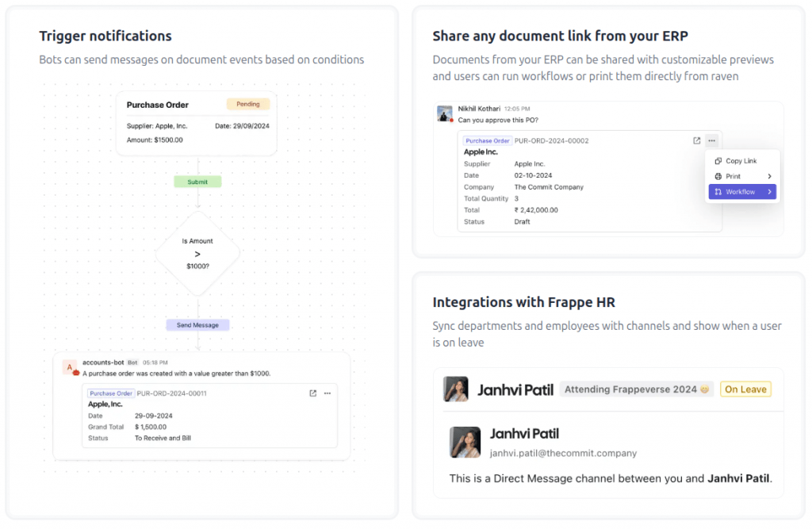Click the Attending Frappeverse 2024 status
Screen dimensions: 812x529
637,389
